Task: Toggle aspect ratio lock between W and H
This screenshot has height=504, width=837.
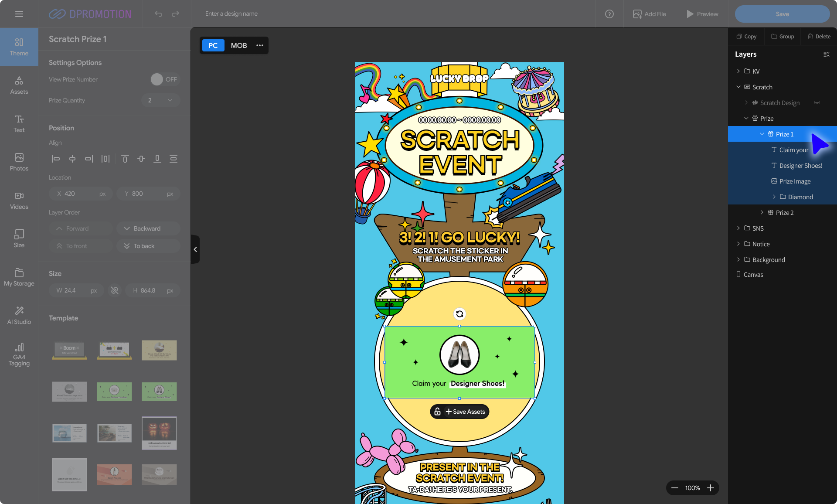Action: [115, 290]
